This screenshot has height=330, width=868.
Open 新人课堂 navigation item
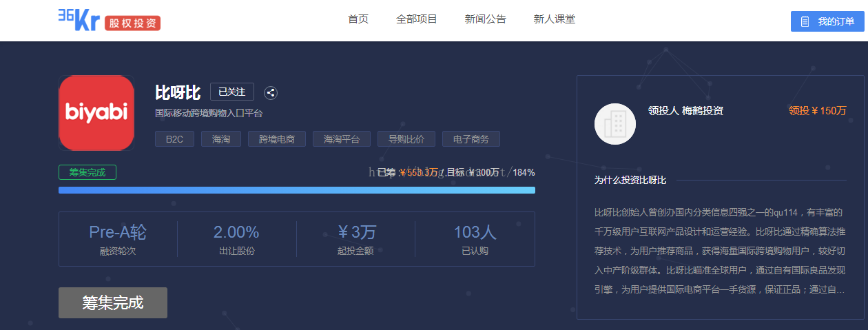click(555, 19)
